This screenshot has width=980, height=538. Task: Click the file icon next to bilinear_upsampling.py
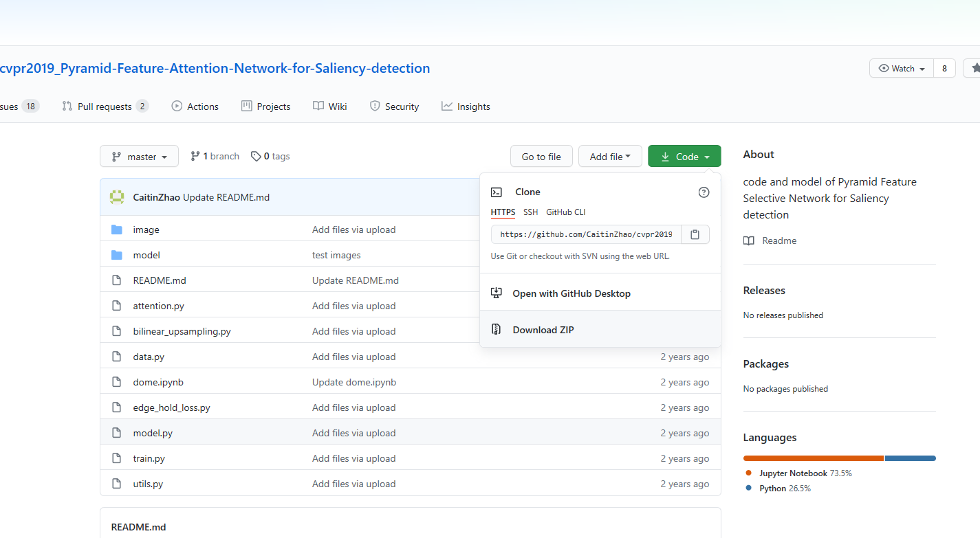tap(117, 331)
